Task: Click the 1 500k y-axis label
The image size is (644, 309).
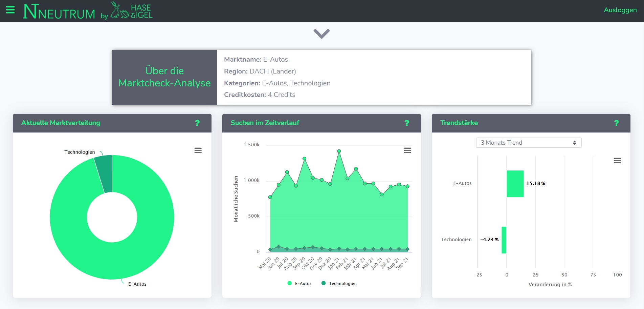Action: (x=251, y=145)
